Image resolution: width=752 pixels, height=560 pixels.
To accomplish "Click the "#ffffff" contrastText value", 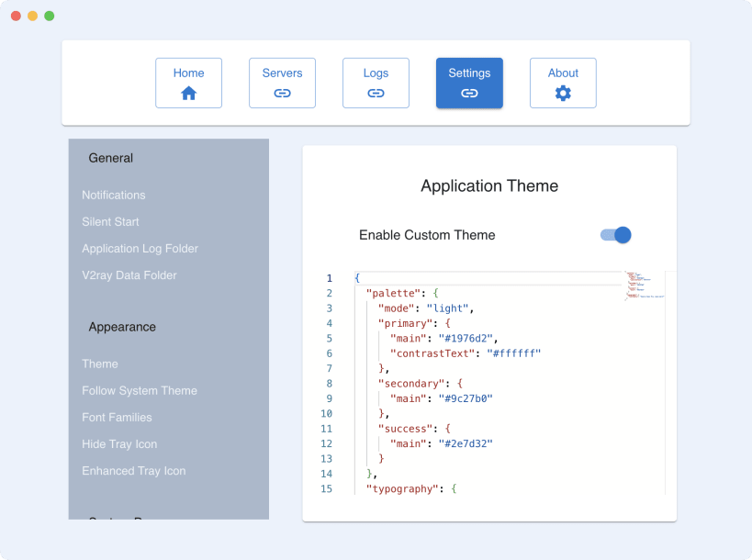I will tap(513, 353).
